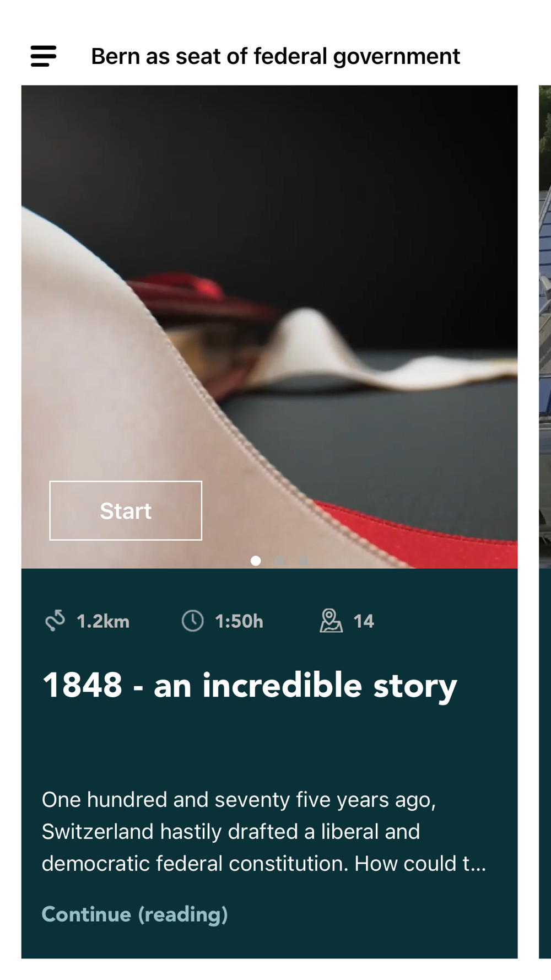The width and height of the screenshot is (551, 980).
Task: Select the third carousel page dot
Action: (x=303, y=561)
